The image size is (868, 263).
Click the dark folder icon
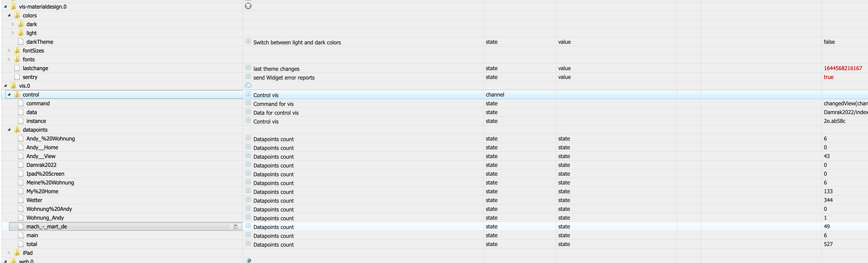[21, 24]
